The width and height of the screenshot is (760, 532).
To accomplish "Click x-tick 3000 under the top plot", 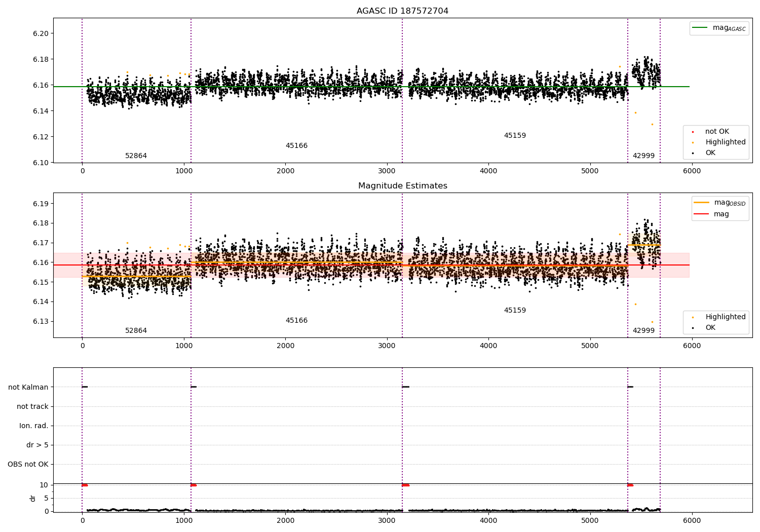I will click(387, 171).
